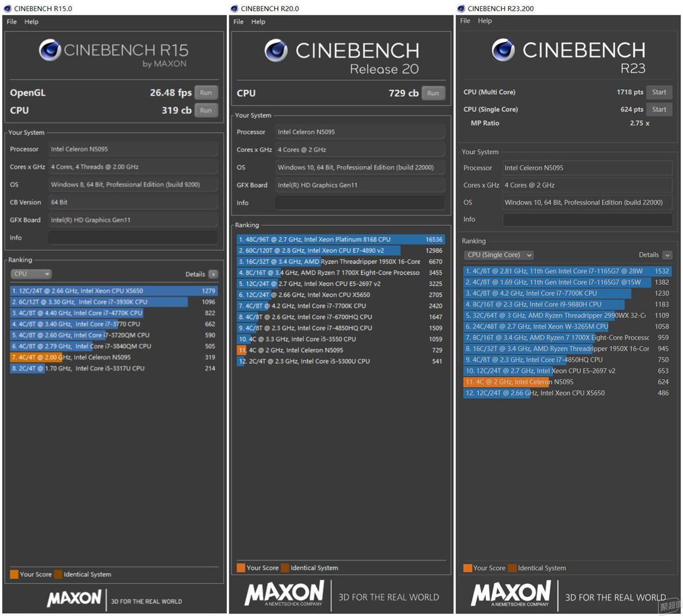This screenshot has width=683, height=616.
Task: Click Your Score orange swatch in R23 legend
Action: [x=468, y=568]
